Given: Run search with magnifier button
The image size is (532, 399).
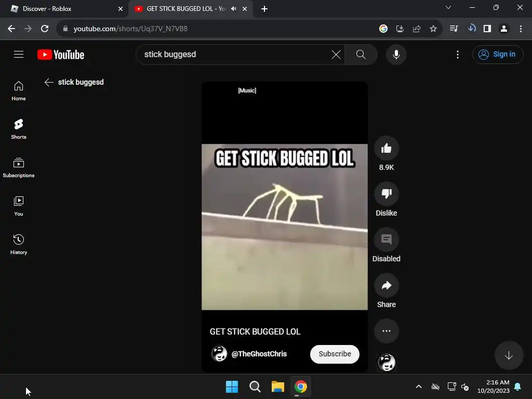Looking at the screenshot, I should (x=361, y=54).
